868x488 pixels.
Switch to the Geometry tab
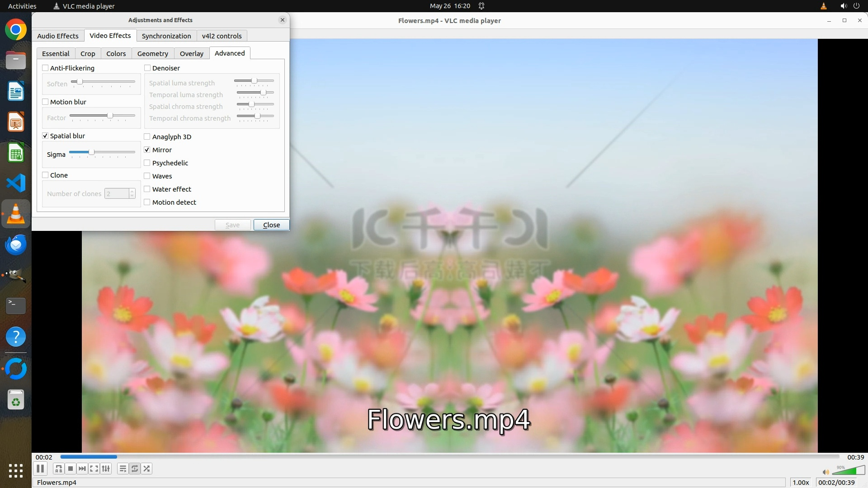point(152,54)
